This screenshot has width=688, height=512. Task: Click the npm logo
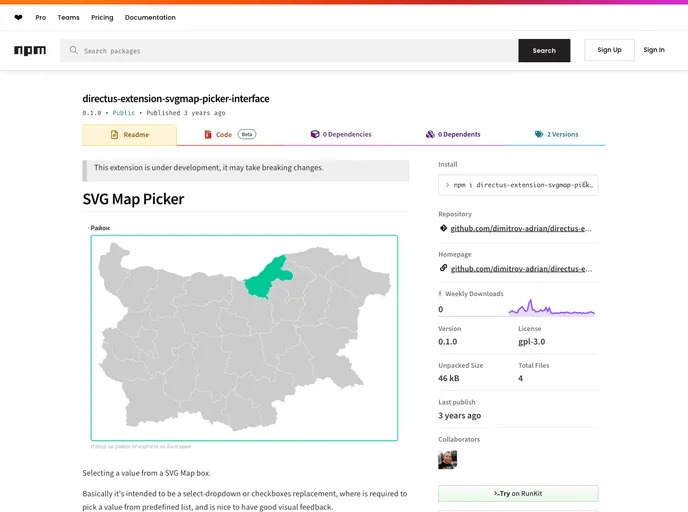(x=30, y=50)
